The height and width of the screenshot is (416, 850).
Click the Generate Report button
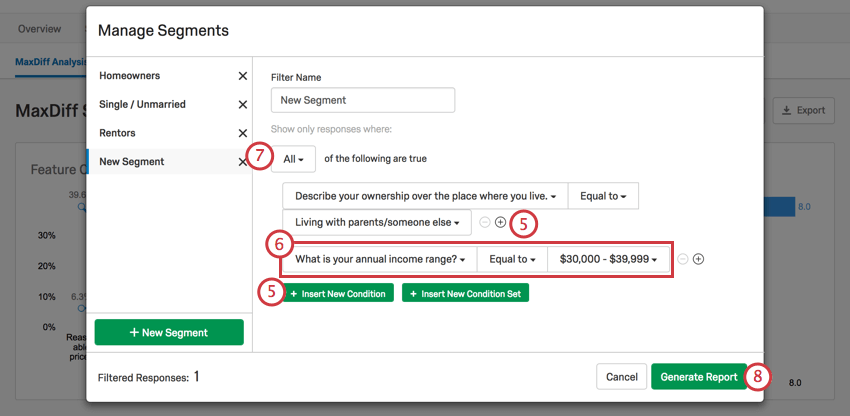point(699,377)
